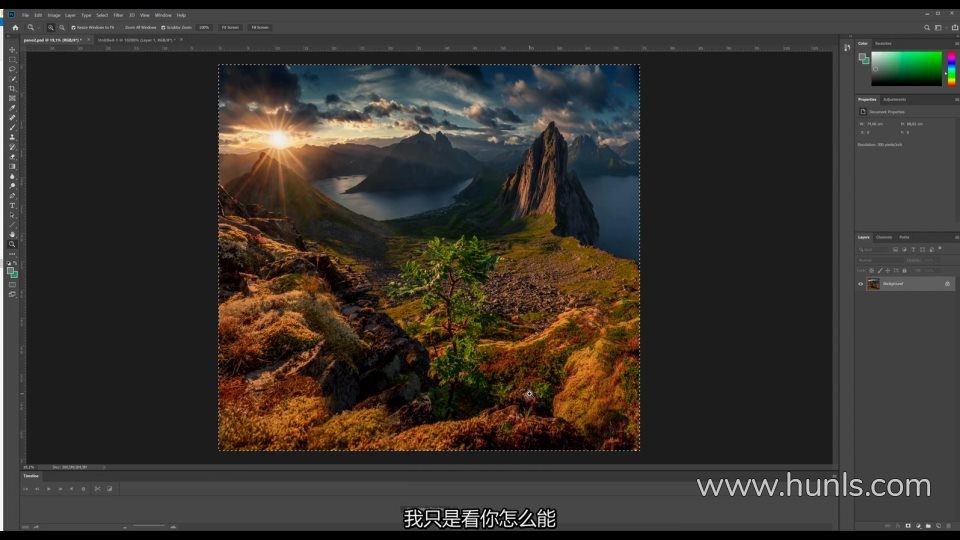
Task: Select the Rectangular Marquee tool
Action: [12, 59]
